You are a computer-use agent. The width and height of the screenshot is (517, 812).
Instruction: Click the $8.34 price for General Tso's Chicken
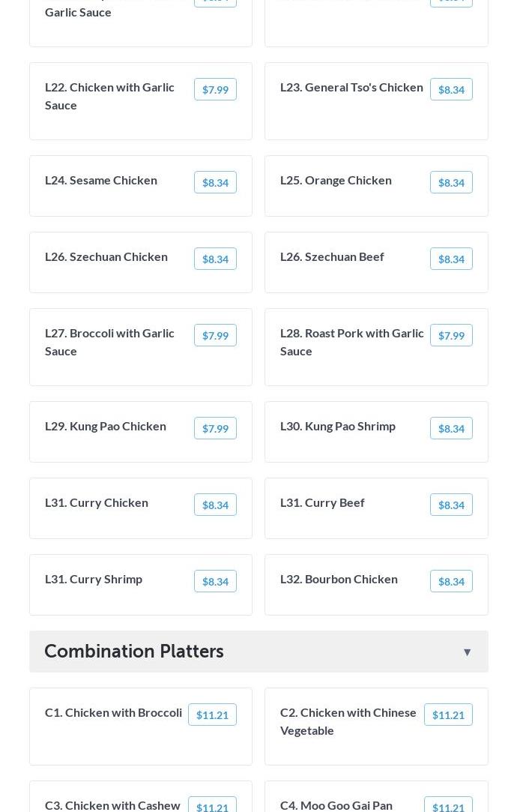[x=451, y=90]
